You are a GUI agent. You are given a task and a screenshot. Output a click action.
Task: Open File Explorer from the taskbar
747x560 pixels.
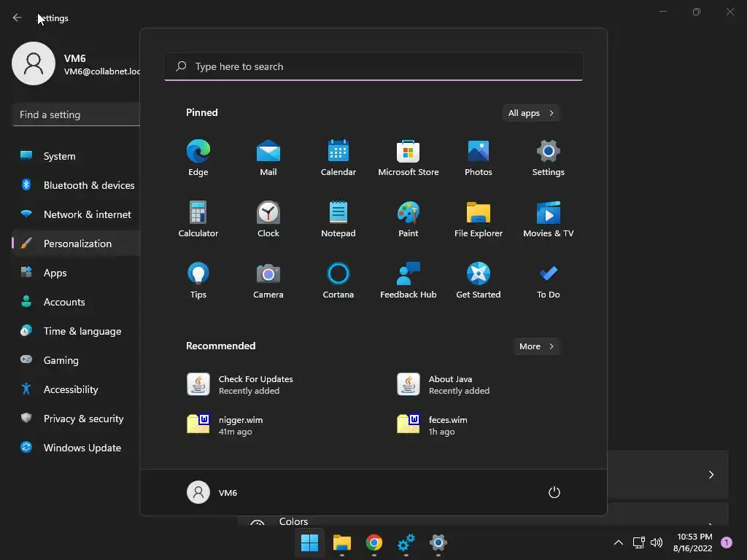[x=341, y=542]
